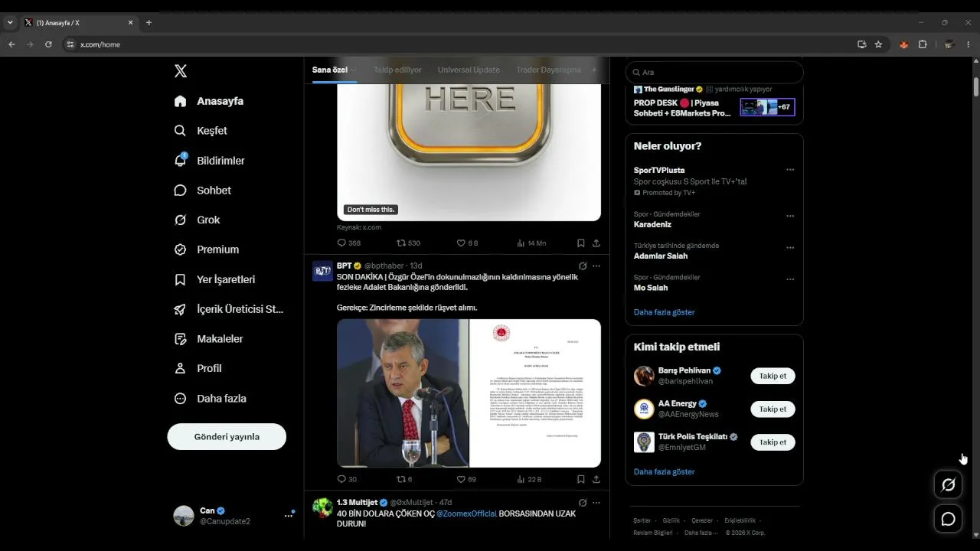Open more options for the BPT post
980x551 pixels.
point(596,266)
